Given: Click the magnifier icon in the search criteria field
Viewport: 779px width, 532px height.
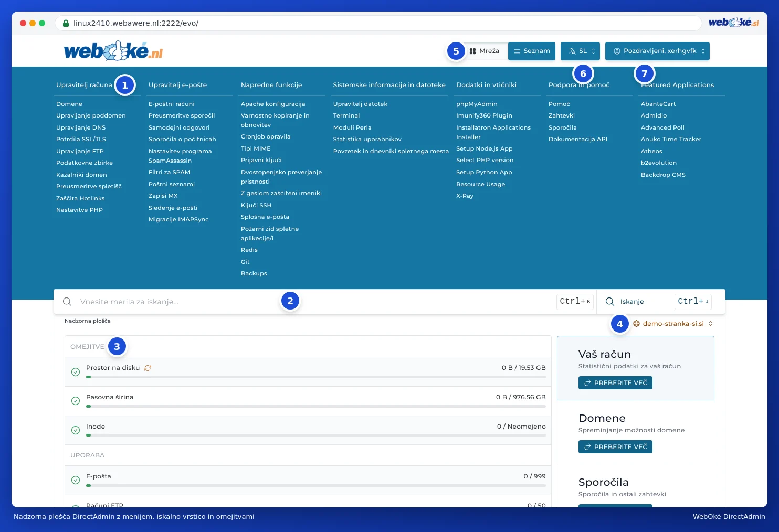Looking at the screenshot, I should 67,302.
